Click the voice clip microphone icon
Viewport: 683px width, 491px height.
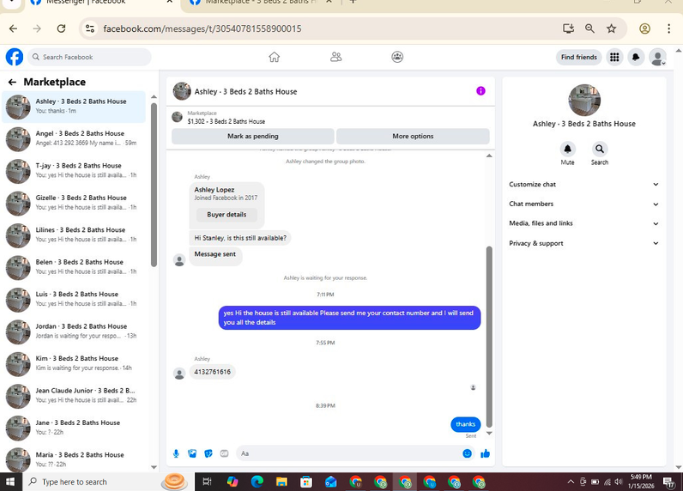click(x=176, y=454)
